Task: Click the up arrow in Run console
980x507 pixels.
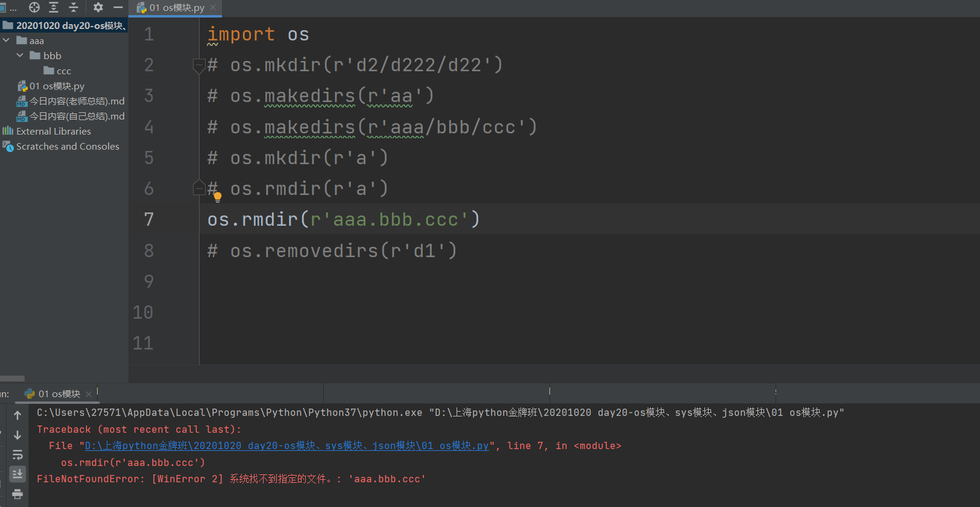Action: [17, 415]
